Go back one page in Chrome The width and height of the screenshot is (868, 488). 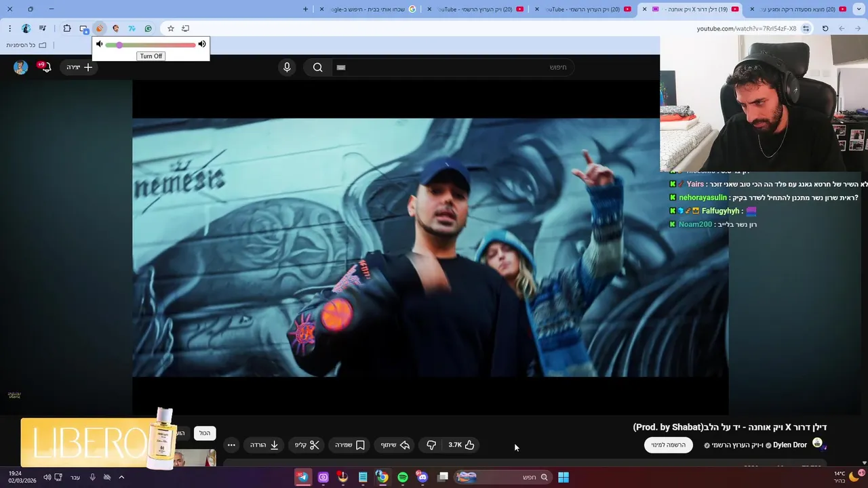point(858,28)
